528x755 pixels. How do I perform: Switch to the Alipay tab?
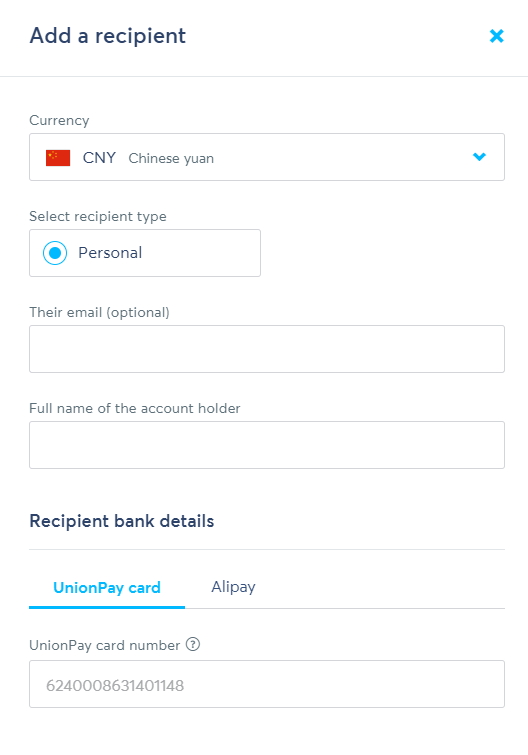233,587
